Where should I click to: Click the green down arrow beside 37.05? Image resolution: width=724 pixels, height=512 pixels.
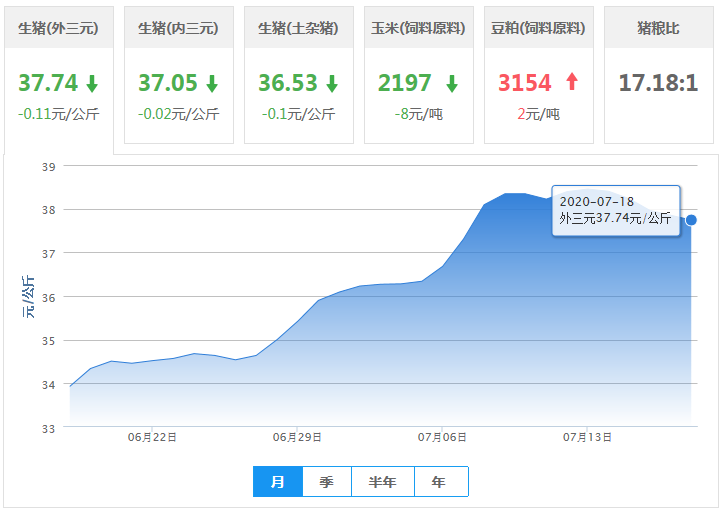[x=212, y=83]
